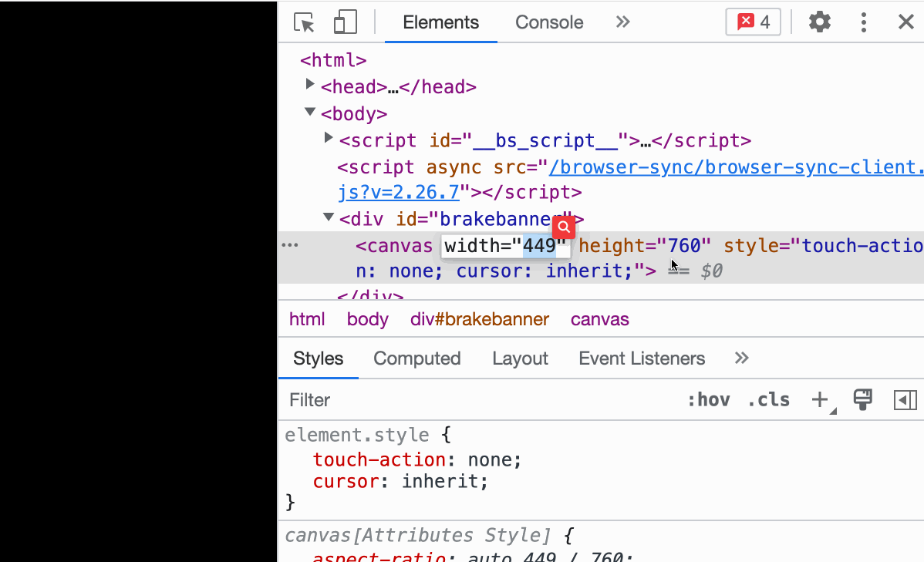
Task: Click the element.style selector
Action: pyautogui.click(x=357, y=435)
